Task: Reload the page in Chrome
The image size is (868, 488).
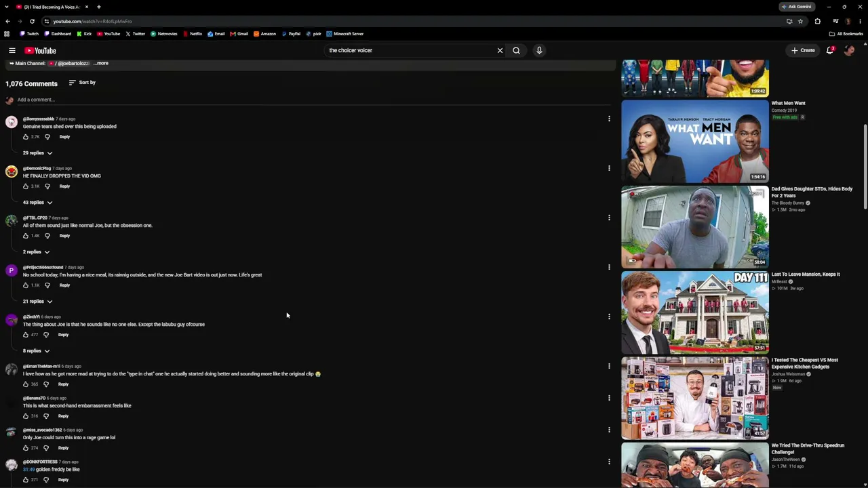Action: (x=32, y=21)
